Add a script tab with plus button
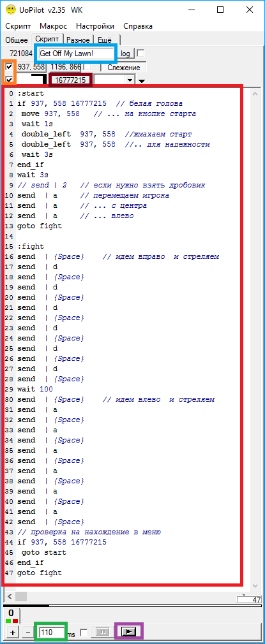 [13, 633]
